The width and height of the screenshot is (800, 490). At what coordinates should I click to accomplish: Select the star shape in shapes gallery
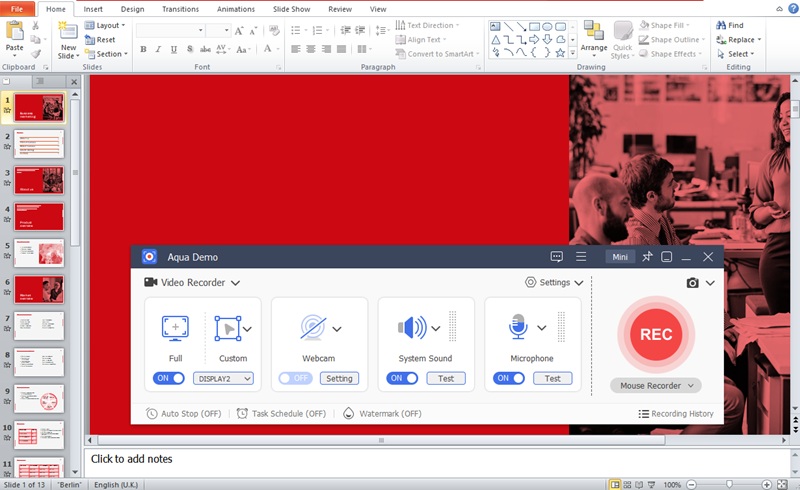[560, 53]
